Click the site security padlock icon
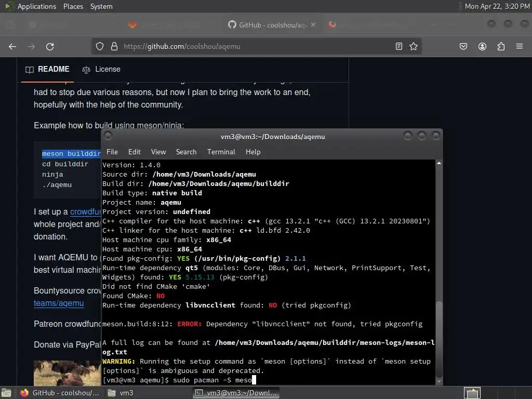The width and height of the screenshot is (532, 399). pyautogui.click(x=114, y=46)
